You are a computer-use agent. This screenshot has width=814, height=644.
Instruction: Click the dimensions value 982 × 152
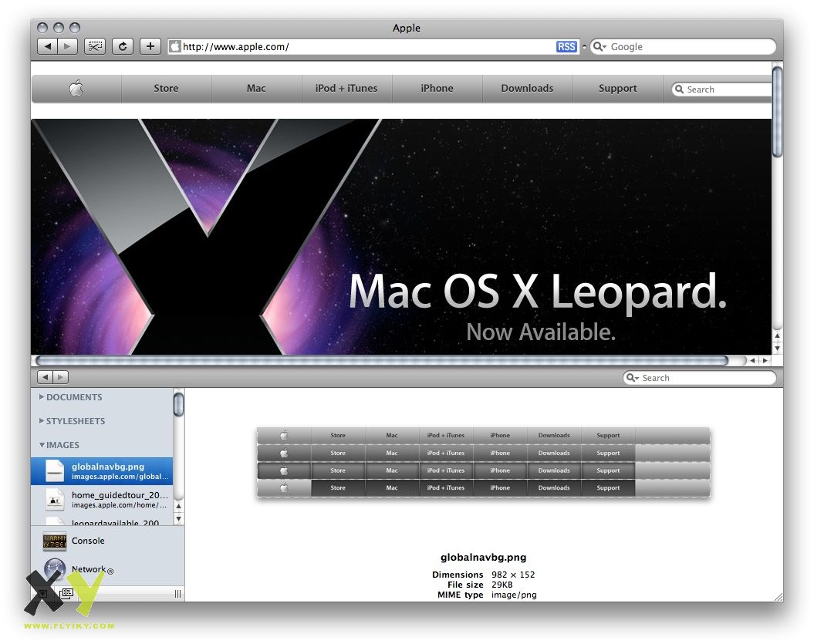pyautogui.click(x=513, y=575)
